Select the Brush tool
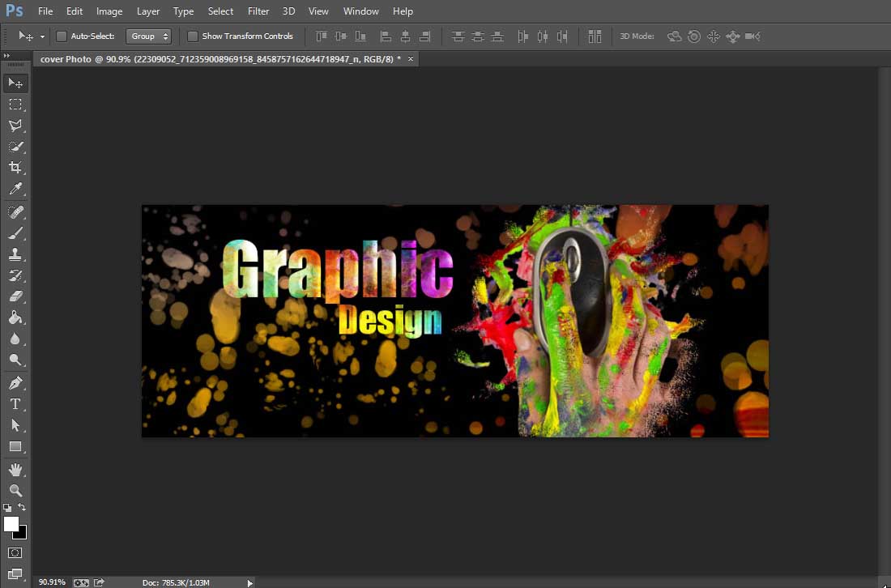The image size is (891, 588). (x=15, y=233)
